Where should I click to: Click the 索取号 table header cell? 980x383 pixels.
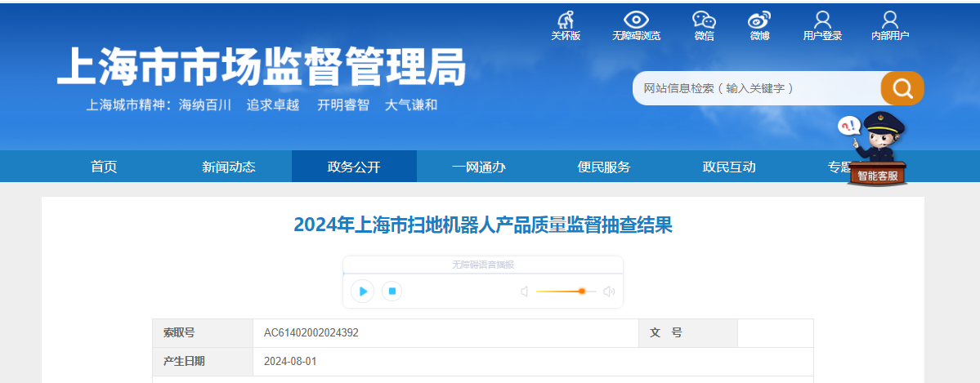tap(204, 333)
